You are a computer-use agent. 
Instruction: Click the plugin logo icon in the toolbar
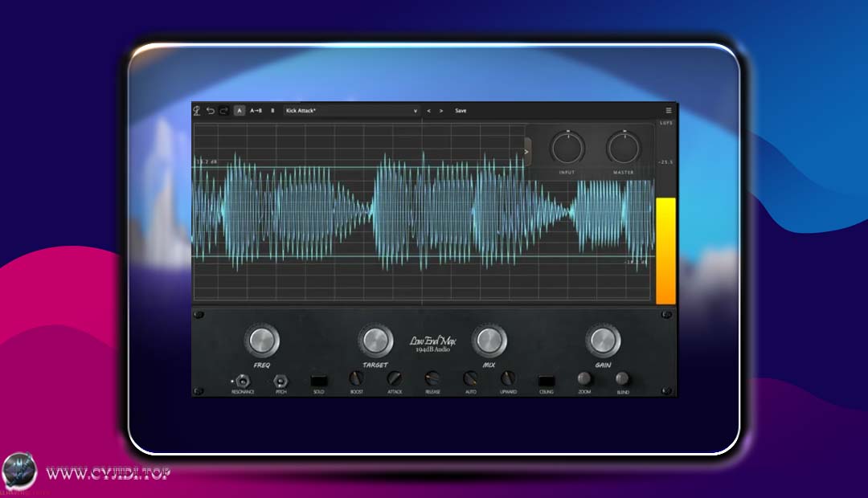click(197, 111)
